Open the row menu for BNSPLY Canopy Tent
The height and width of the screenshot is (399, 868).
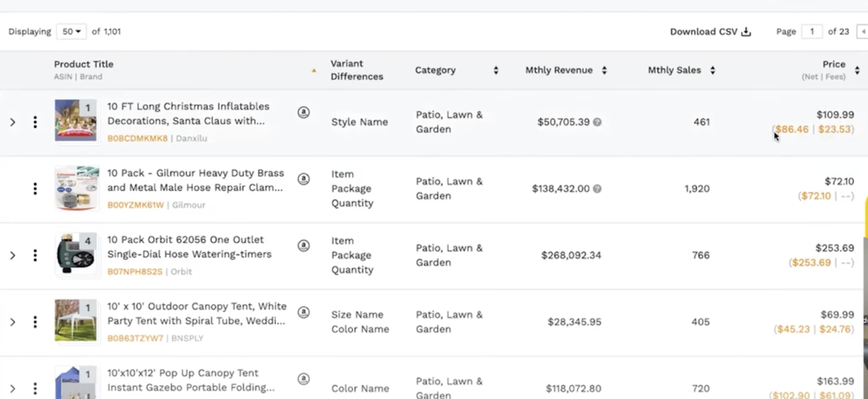pos(35,322)
